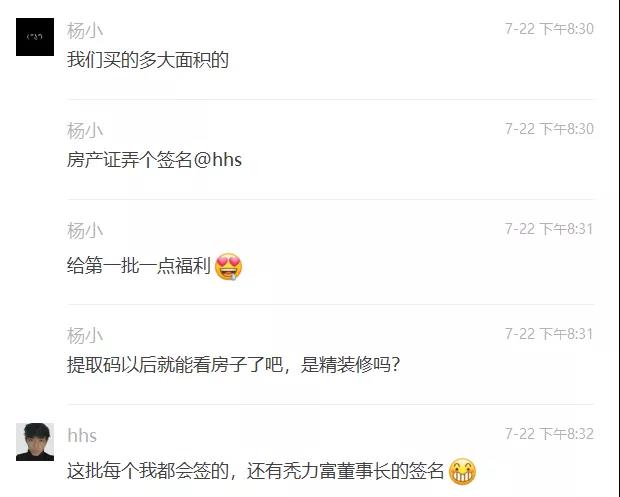620x497 pixels.
Task: Click sender 杨小 above the 福利 message
Action: click(x=85, y=231)
